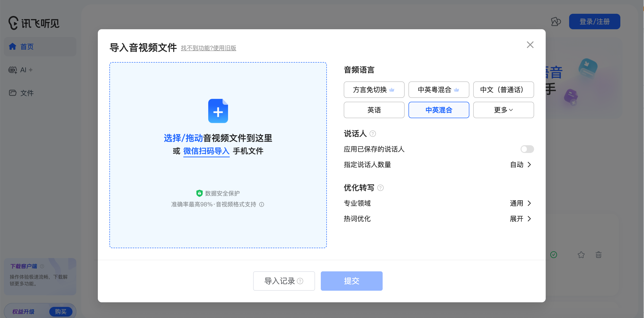This screenshot has height=318, width=644.
Task: Go to 首页 in the sidebar
Action: pyautogui.click(x=27, y=46)
